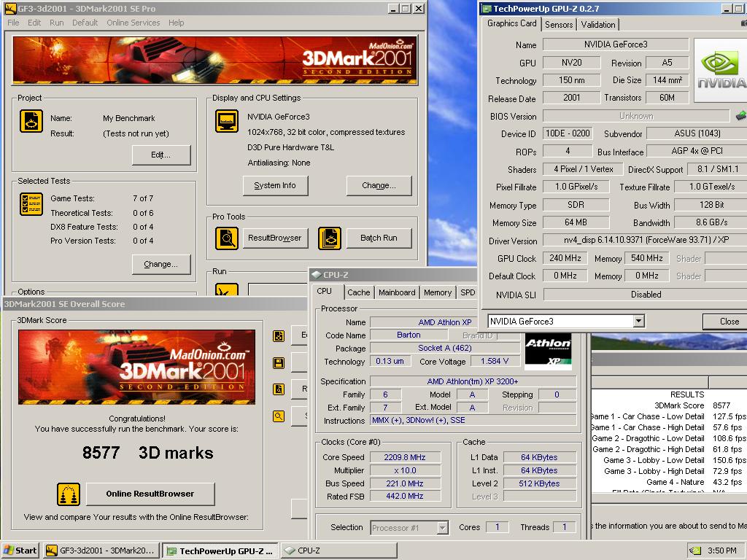Click the Edit... button under Project
747x560 pixels.
coord(161,155)
